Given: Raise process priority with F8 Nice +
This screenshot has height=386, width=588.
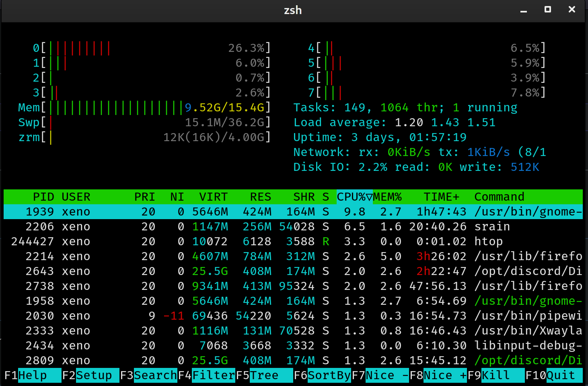Looking at the screenshot, I should coord(438,375).
